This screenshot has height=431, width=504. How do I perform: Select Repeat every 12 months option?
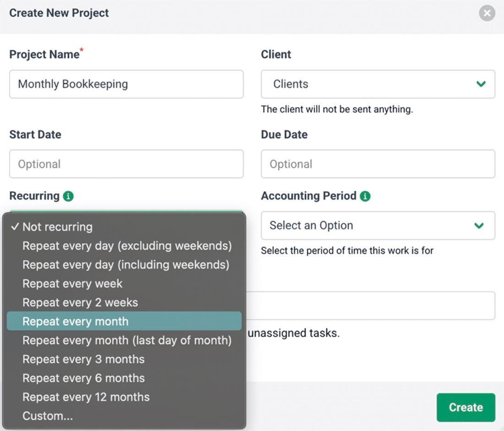click(x=85, y=397)
